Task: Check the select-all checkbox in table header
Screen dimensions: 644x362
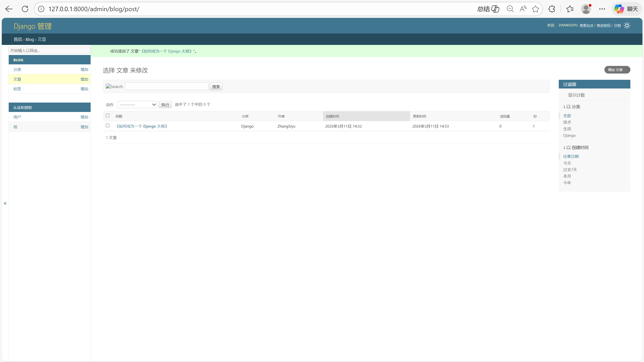Action: (x=108, y=116)
